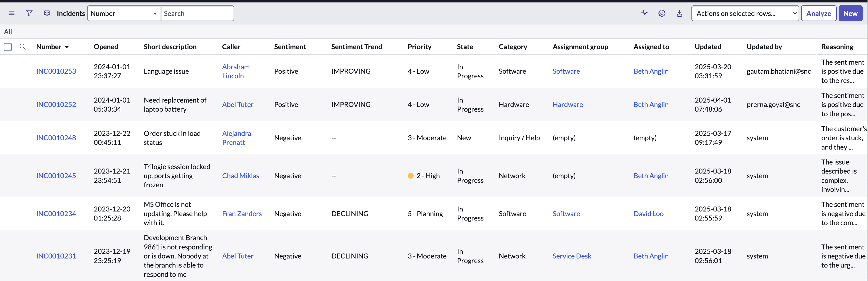Sort by State column header

click(465, 47)
